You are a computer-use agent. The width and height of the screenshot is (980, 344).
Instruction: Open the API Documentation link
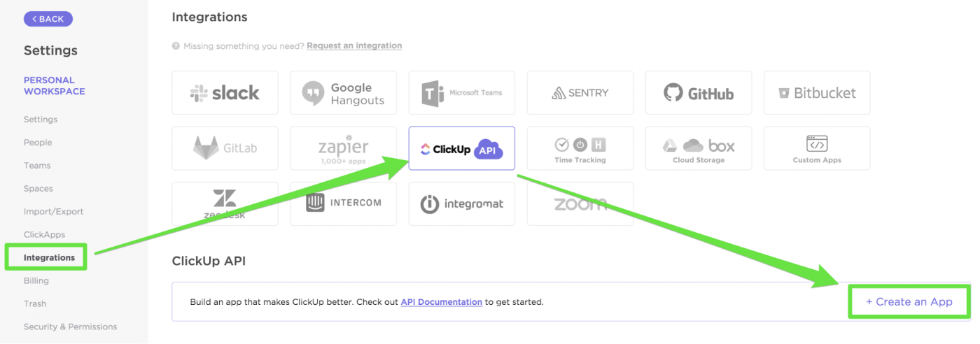coord(441,302)
